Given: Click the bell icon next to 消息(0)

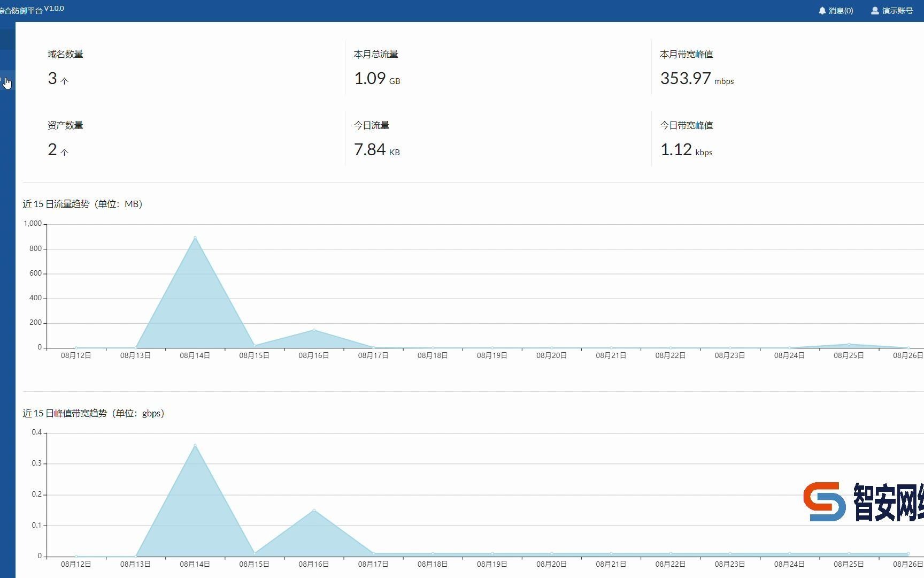Looking at the screenshot, I should tap(822, 11).
